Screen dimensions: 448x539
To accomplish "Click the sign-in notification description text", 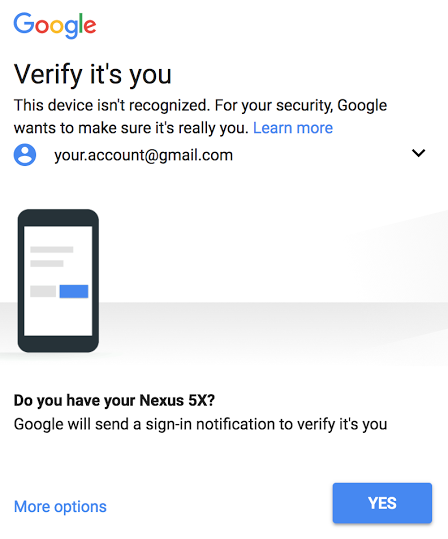I will 200,424.
